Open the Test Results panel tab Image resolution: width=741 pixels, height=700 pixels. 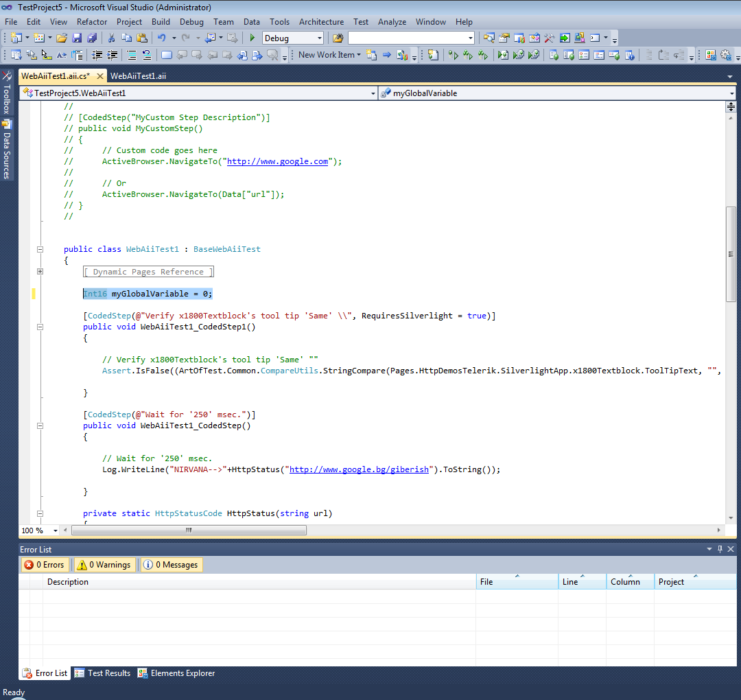coord(103,673)
